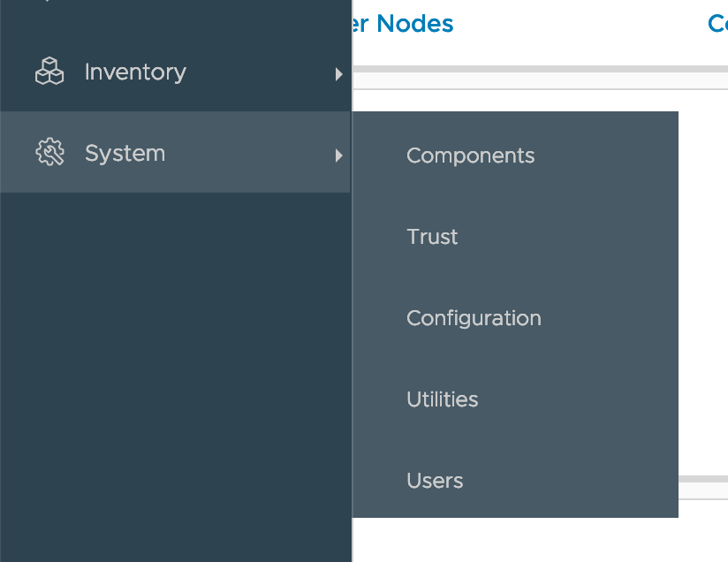
Task: Select the System text label in sidebar
Action: pyautogui.click(x=125, y=153)
